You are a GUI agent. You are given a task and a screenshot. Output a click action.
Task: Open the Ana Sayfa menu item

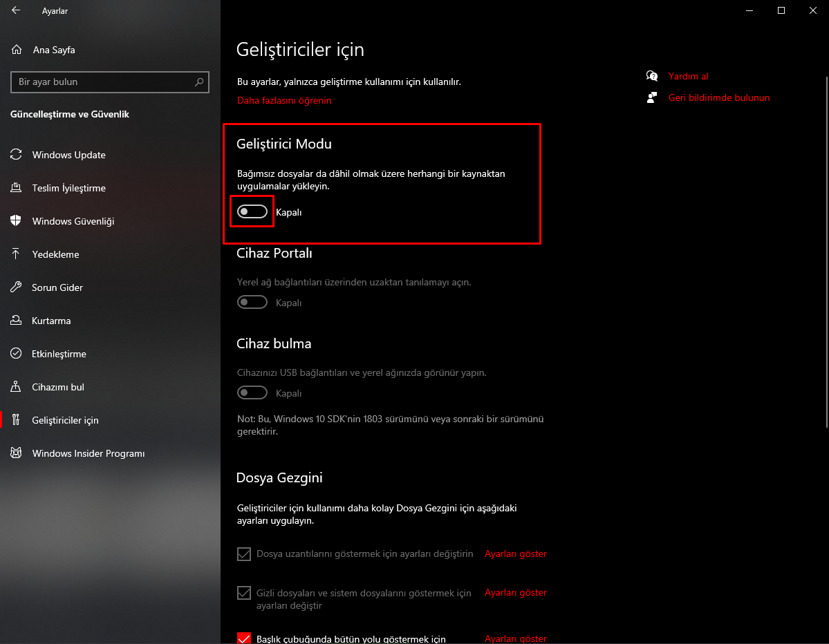(x=110, y=50)
